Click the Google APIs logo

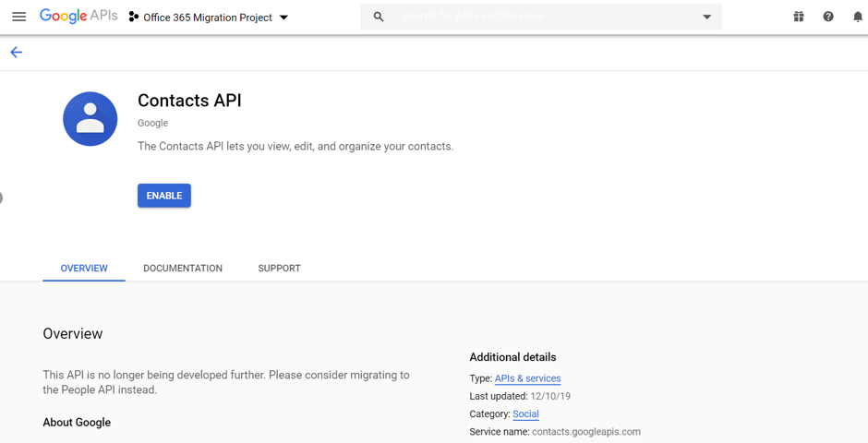[x=78, y=17]
